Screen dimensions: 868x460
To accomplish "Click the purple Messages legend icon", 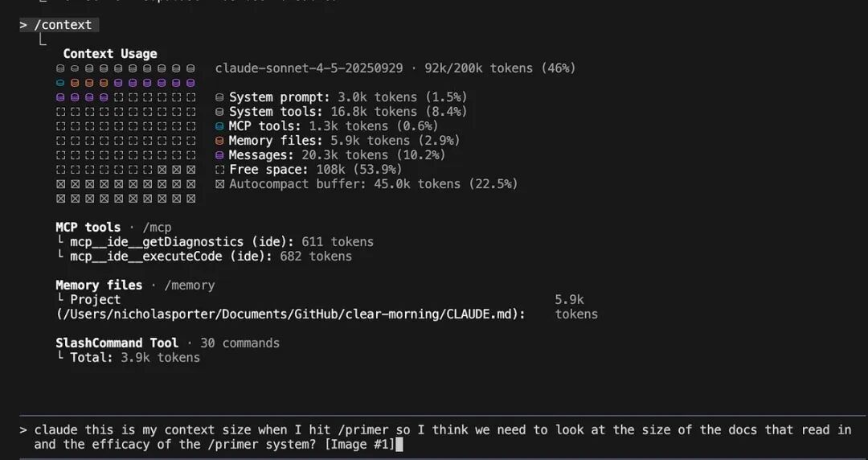I will click(x=219, y=155).
